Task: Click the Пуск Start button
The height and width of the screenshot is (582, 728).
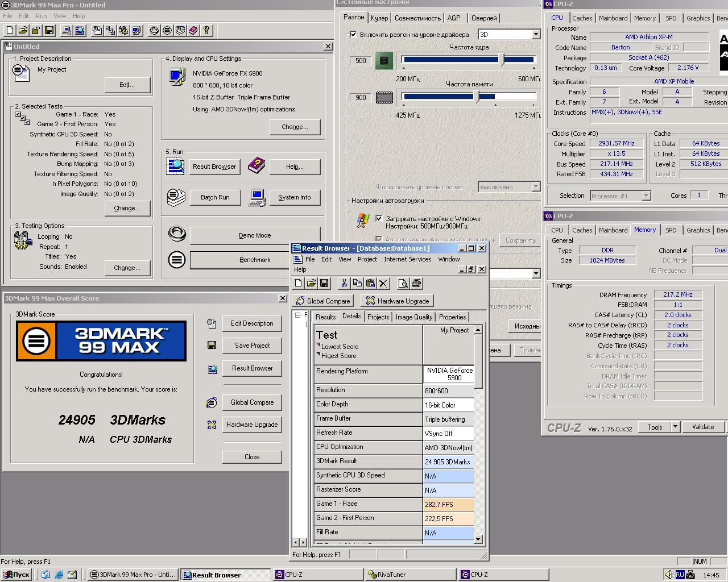Action: click(x=16, y=575)
